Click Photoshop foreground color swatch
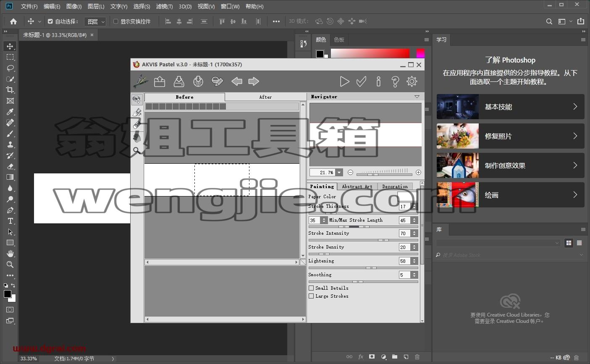Image resolution: width=590 pixels, height=364 pixels. tap(7, 294)
